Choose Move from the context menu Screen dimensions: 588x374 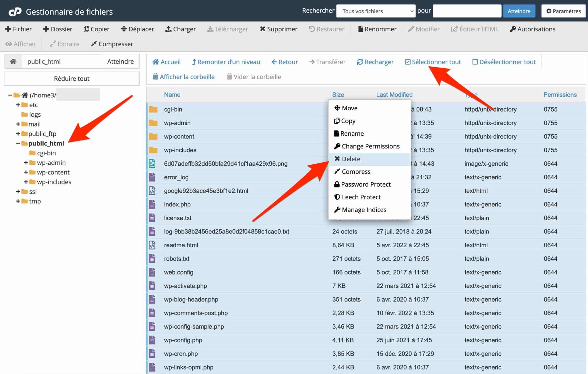point(370,108)
